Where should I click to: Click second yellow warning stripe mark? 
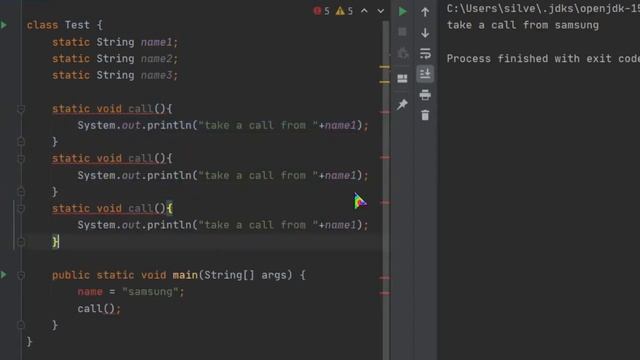[384, 82]
